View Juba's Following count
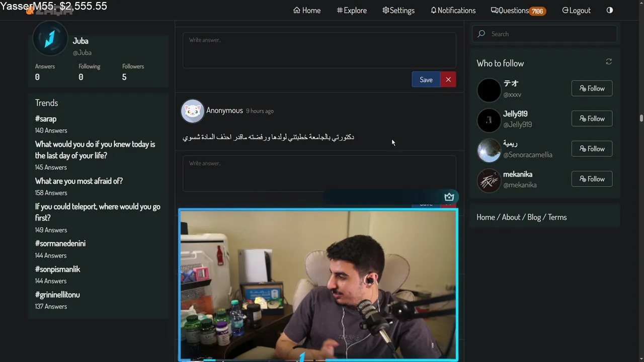This screenshot has width=644, height=362. tap(89, 72)
